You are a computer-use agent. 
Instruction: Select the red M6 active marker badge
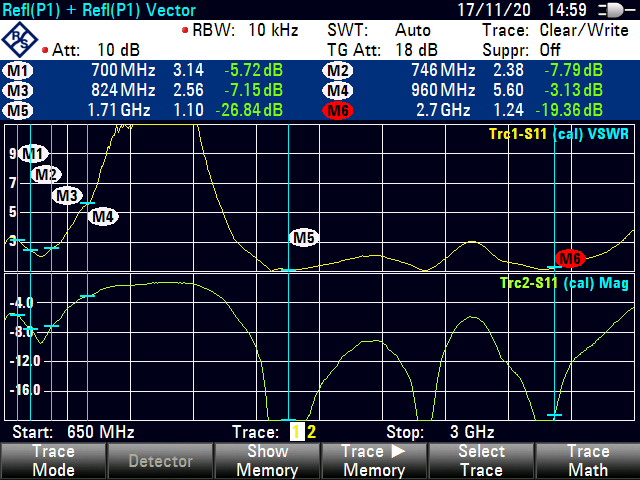338,109
